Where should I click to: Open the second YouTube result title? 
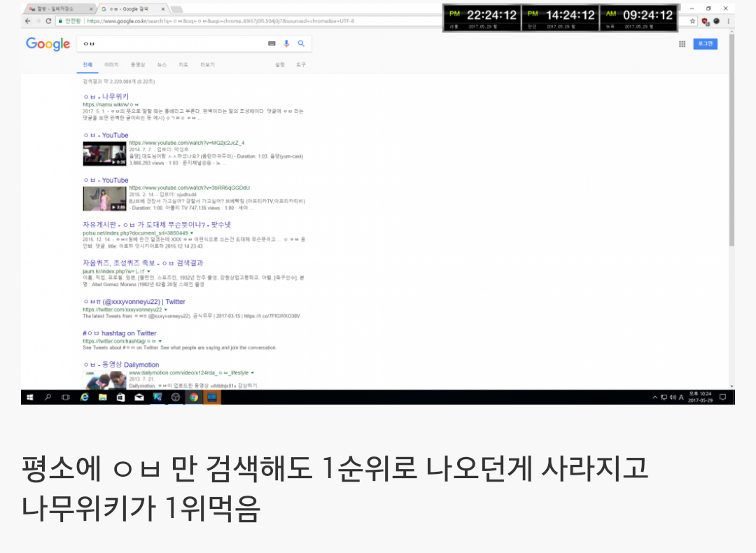(106, 181)
